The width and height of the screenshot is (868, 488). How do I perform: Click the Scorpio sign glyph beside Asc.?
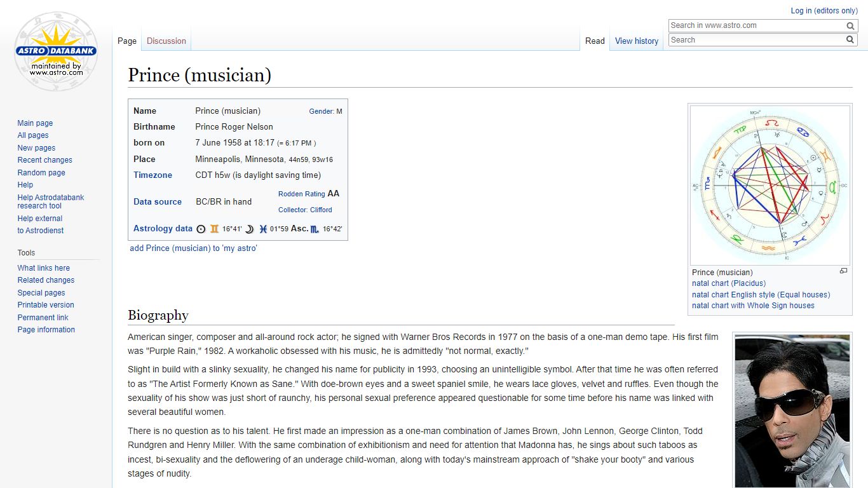[x=315, y=229]
